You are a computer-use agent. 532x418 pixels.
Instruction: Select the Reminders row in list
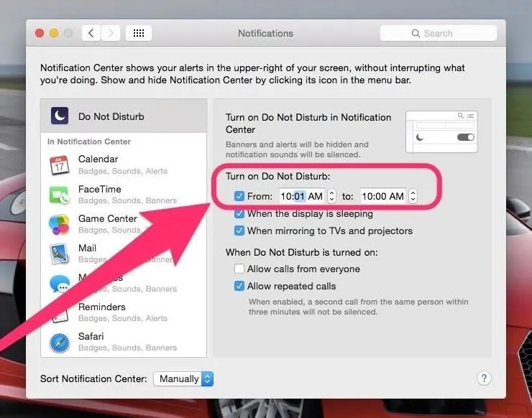[124, 312]
